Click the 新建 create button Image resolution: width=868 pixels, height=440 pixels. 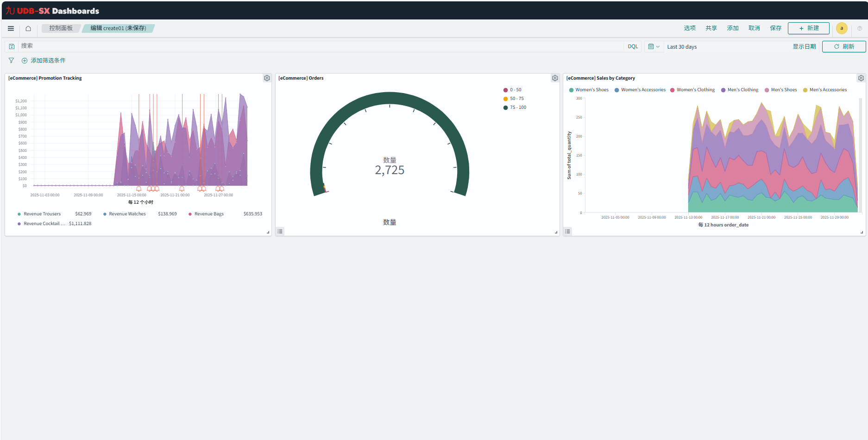click(x=808, y=28)
